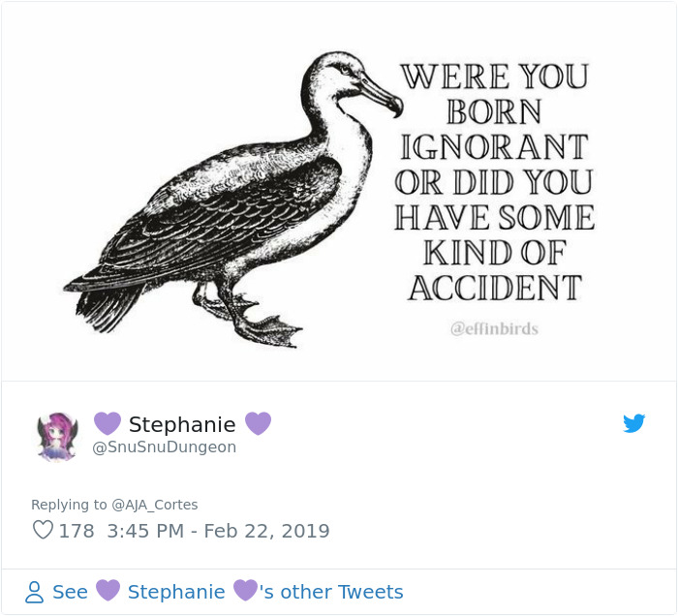Viewport: 678px width, 616px height.
Task: Click the name Stephanie in the footer link
Action: pos(176,592)
